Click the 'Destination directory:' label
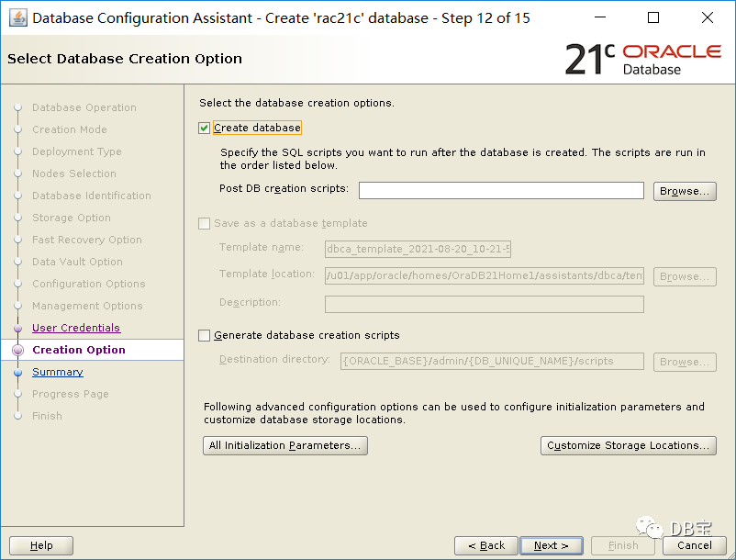Screen dimensions: 736x560 pos(274,360)
